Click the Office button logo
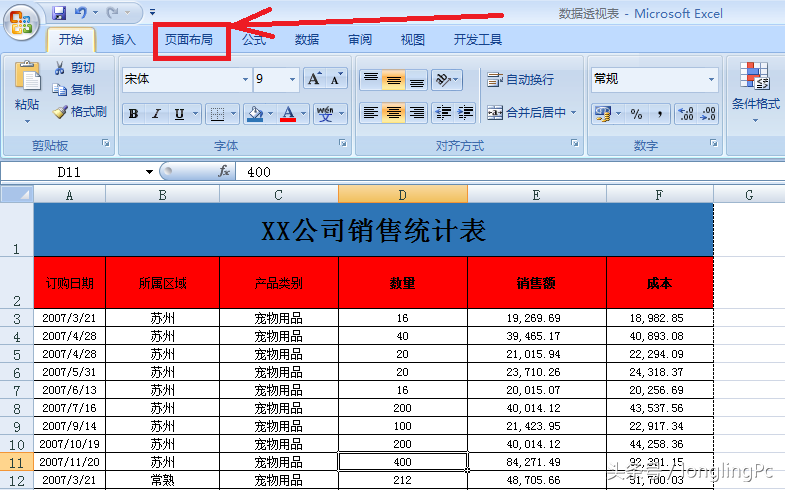This screenshot has width=785, height=490. click(x=21, y=23)
